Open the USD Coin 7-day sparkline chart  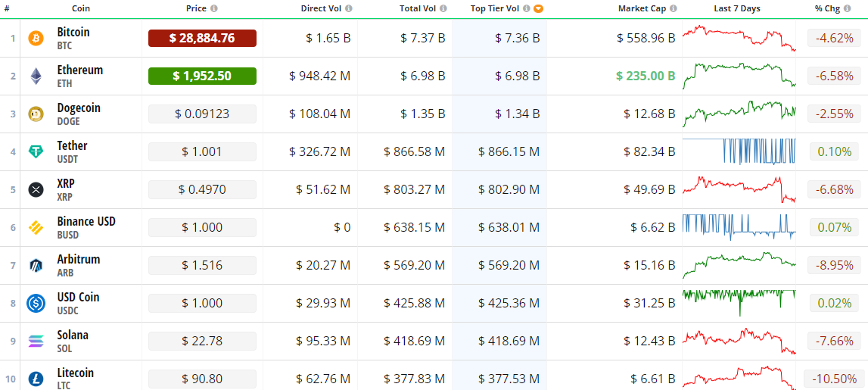(739, 303)
